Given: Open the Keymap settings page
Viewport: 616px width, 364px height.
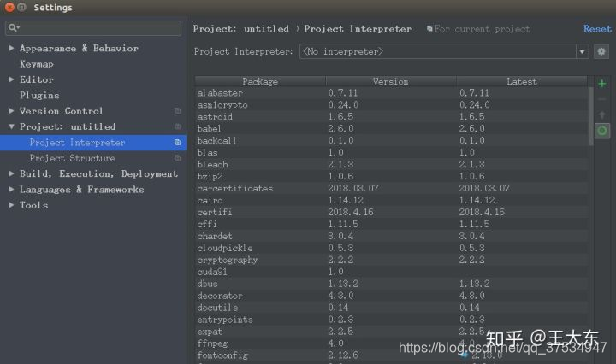Looking at the screenshot, I should click(x=37, y=64).
